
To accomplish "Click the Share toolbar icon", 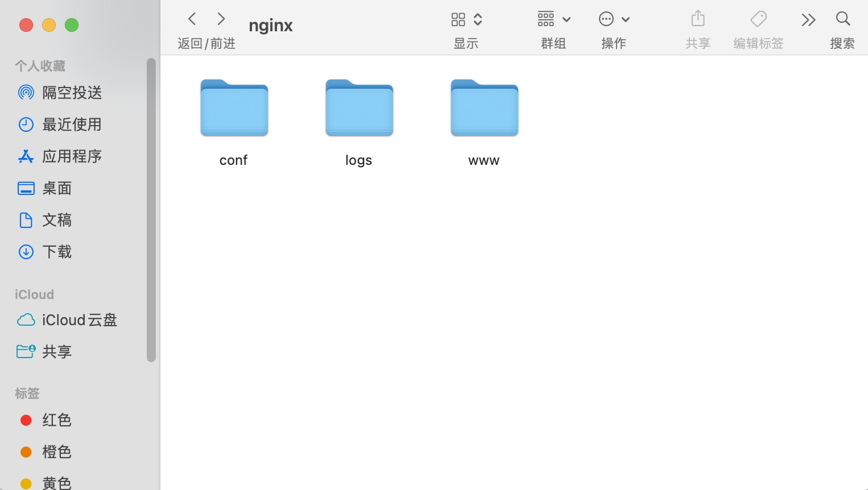I will click(x=698, y=19).
